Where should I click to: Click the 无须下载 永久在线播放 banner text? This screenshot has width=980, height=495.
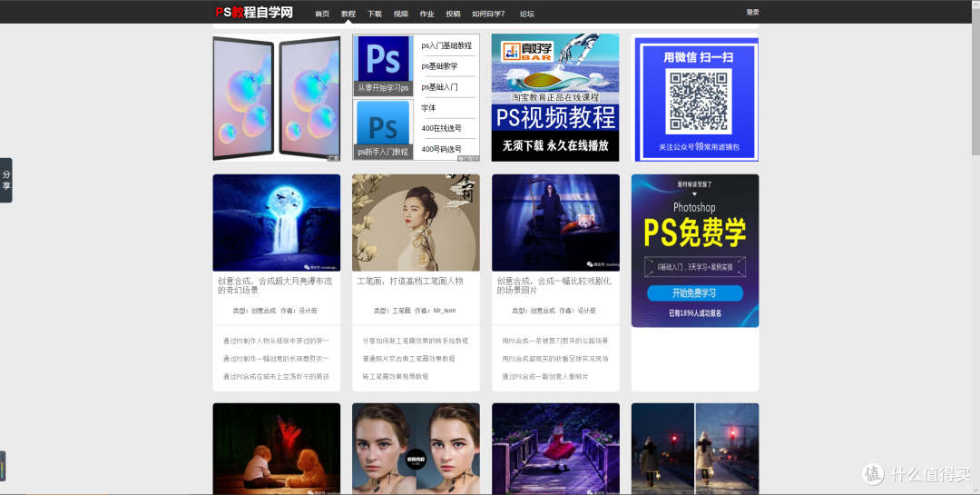click(555, 145)
